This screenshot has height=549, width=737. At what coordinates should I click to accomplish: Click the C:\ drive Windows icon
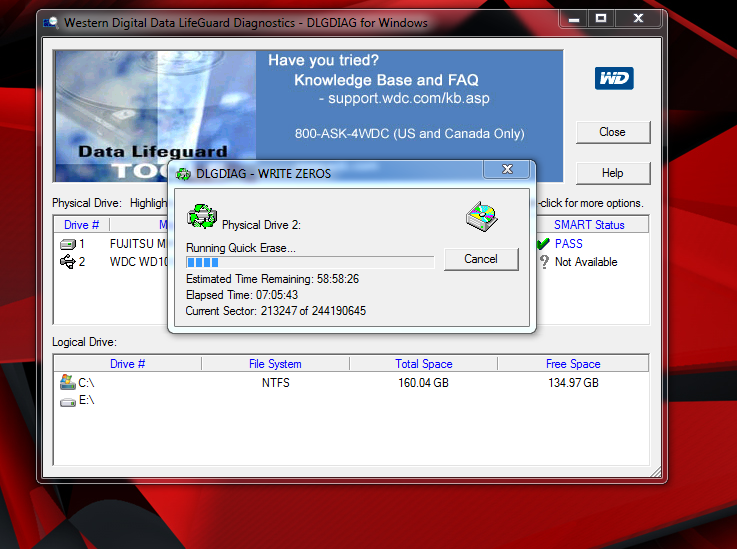[68, 382]
